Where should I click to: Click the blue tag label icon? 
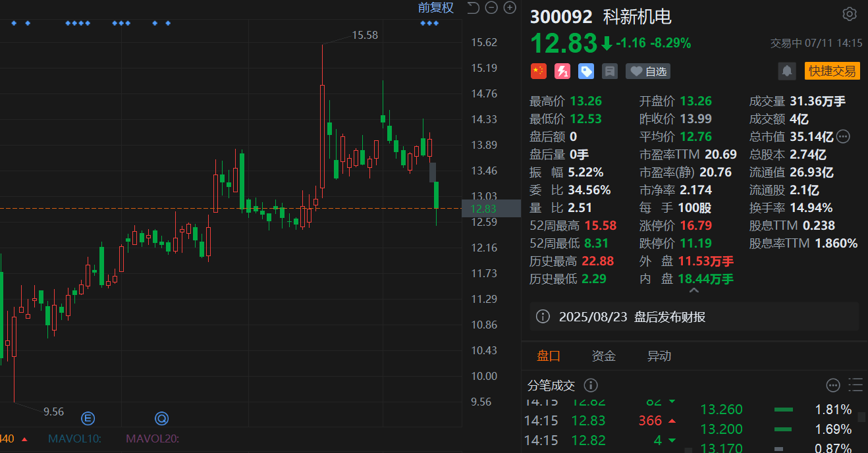coord(585,71)
